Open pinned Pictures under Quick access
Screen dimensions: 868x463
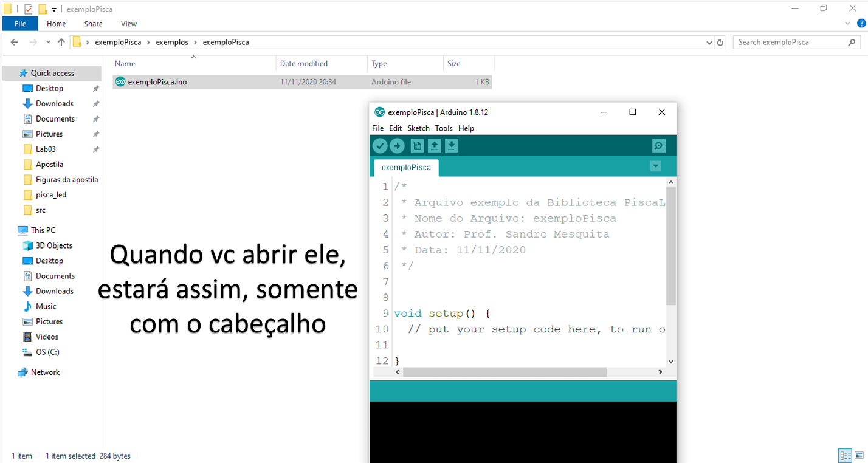point(49,134)
